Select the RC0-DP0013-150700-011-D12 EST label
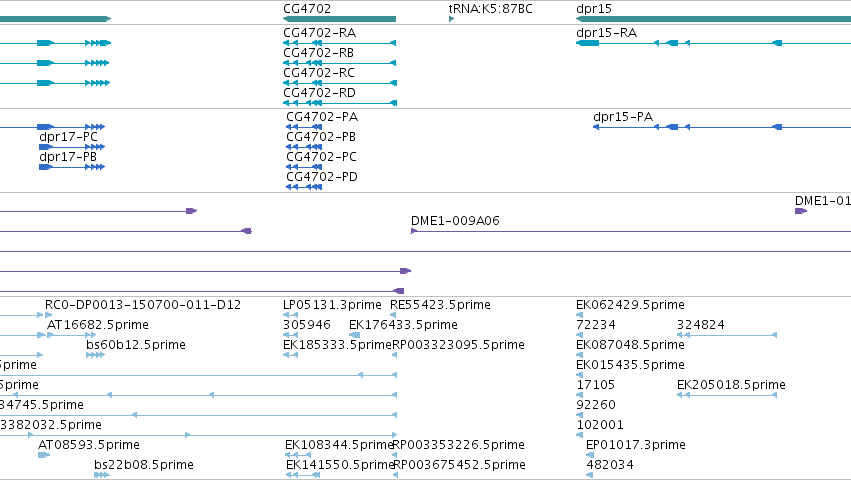Screen dimensions: 851x480 tap(143, 305)
